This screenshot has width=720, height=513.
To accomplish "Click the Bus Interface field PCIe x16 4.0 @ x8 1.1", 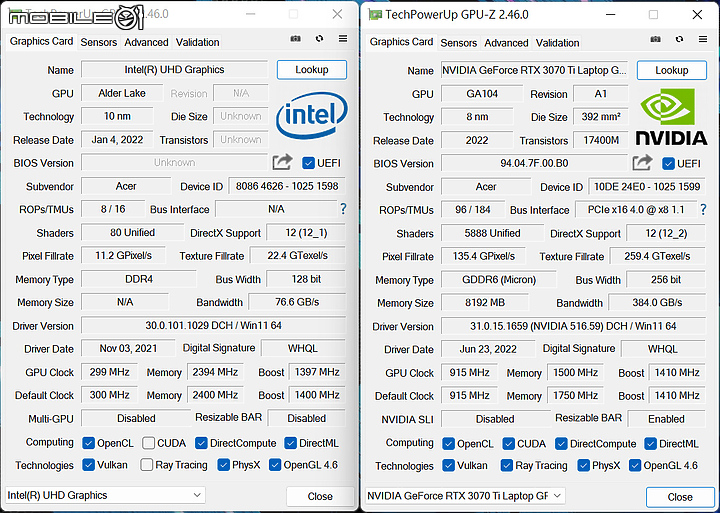I will click(636, 210).
